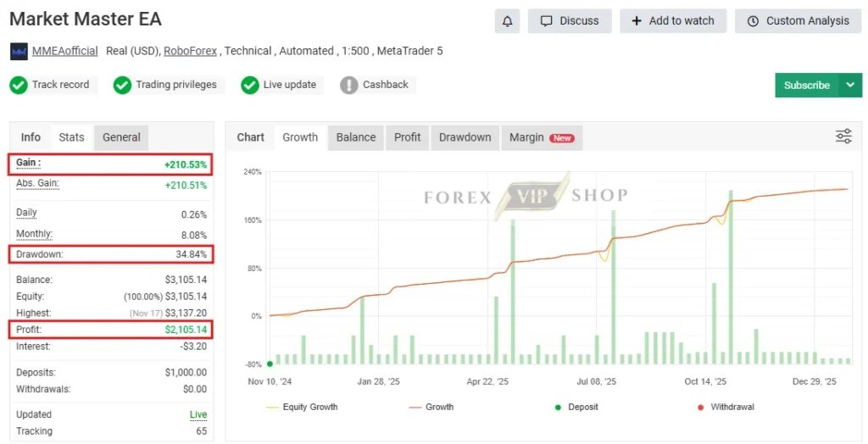The height and width of the screenshot is (444, 868).
Task: Click the Track record green checkmark
Action: 19,86
